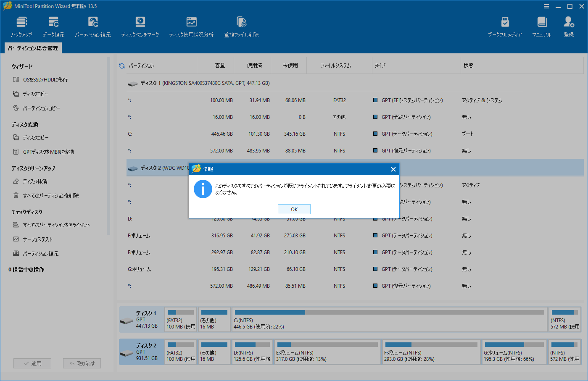Click the 取り消す undo button
588x381 pixels.
pyautogui.click(x=82, y=363)
